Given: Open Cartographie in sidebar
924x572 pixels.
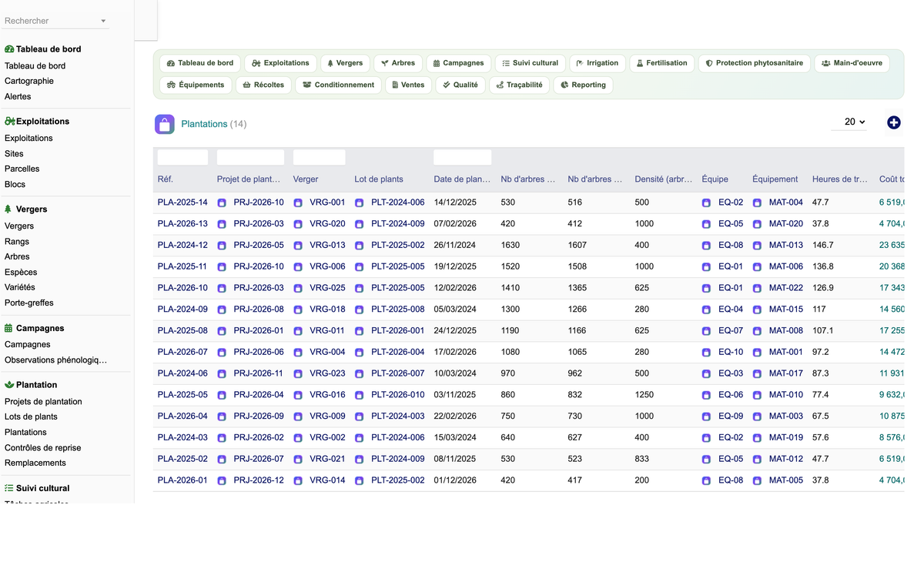Looking at the screenshot, I should click(29, 81).
